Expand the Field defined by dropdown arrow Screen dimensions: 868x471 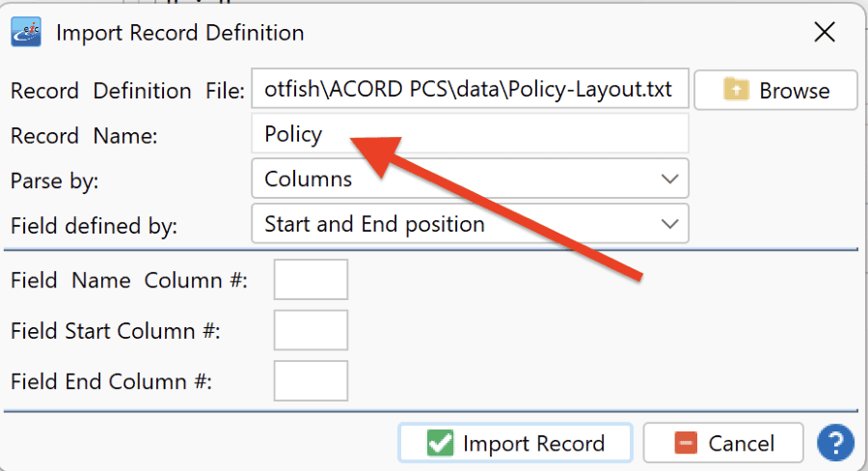(670, 224)
